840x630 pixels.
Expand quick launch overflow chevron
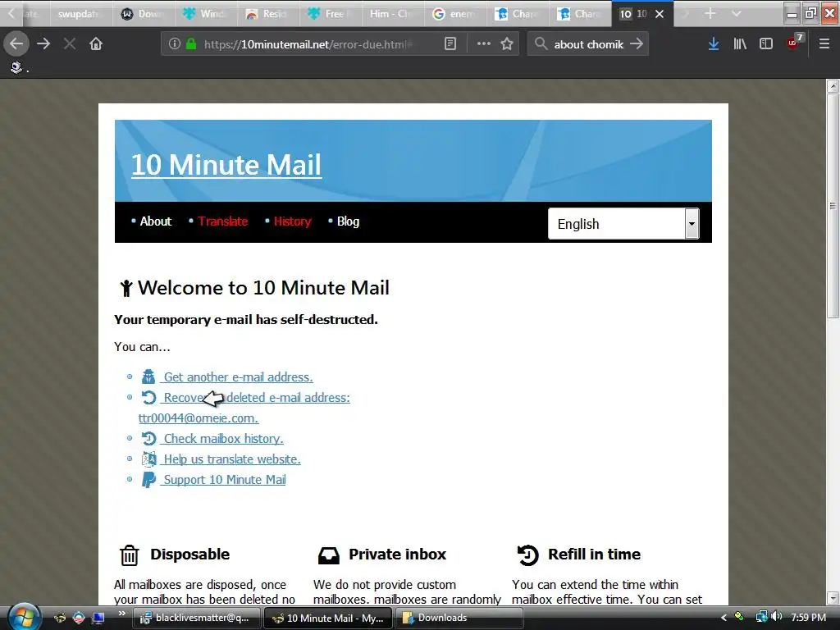click(x=122, y=614)
